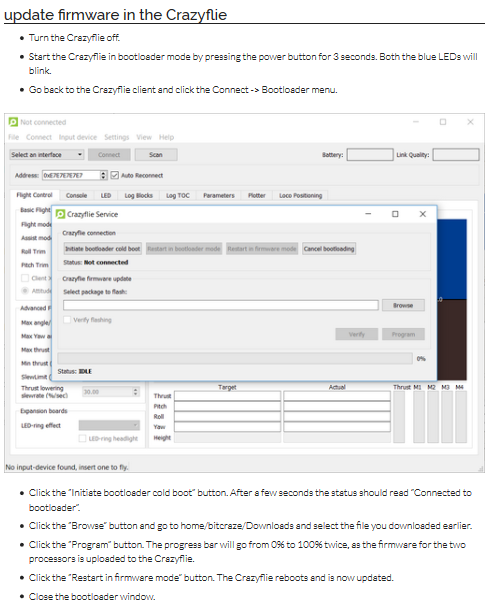Open the Settings menu
Image resolution: width=499 pixels, height=616 pixels.
(x=117, y=137)
